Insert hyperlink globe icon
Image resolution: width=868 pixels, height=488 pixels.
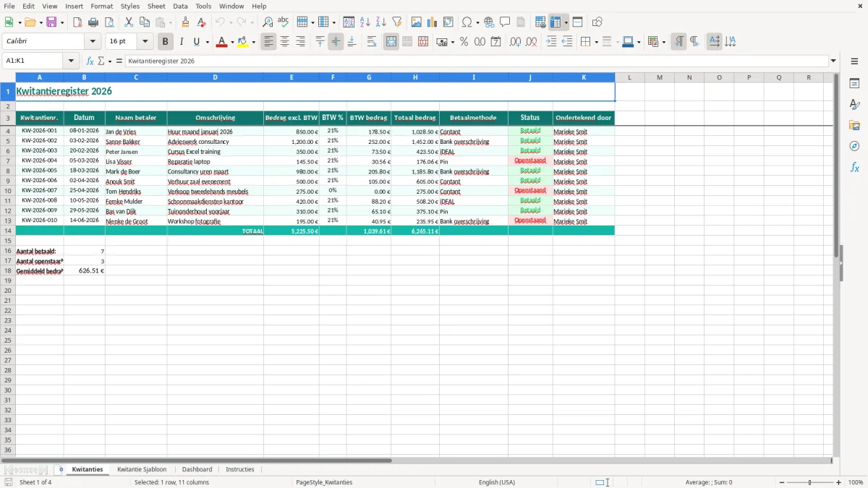(x=489, y=22)
